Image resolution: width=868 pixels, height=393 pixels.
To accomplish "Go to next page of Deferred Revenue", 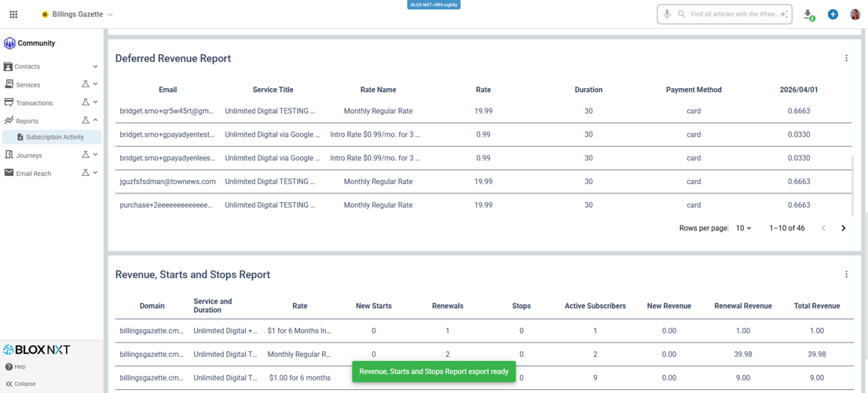I will point(843,228).
